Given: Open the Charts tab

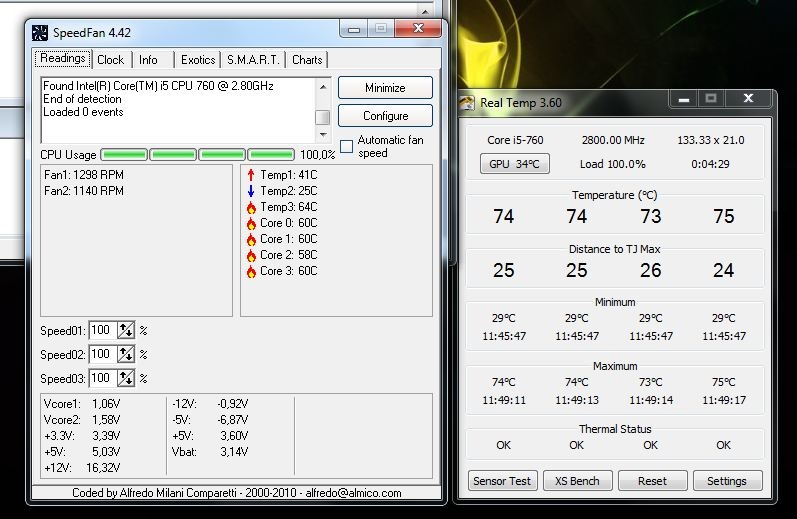Looking at the screenshot, I should 307,60.
